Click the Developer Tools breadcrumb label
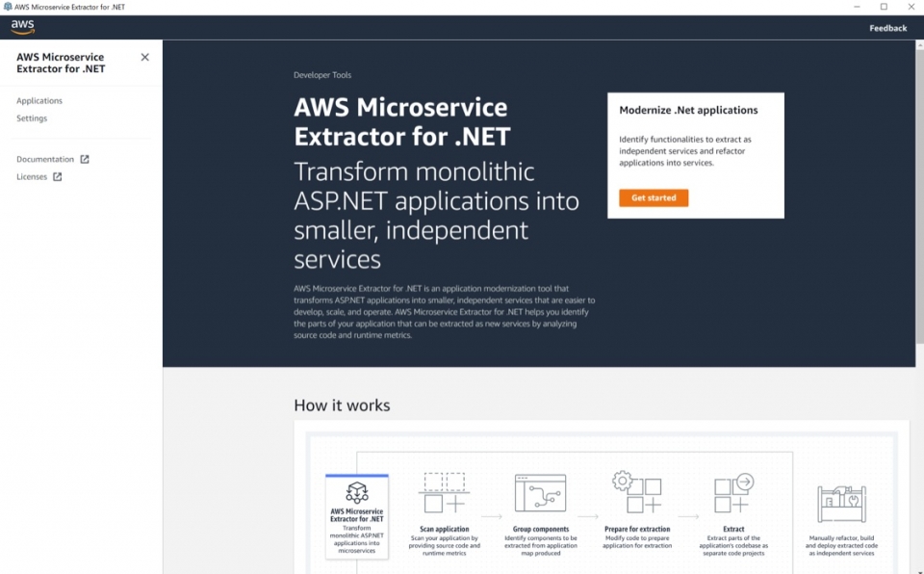The height and width of the screenshot is (574, 924). pyautogui.click(x=321, y=74)
